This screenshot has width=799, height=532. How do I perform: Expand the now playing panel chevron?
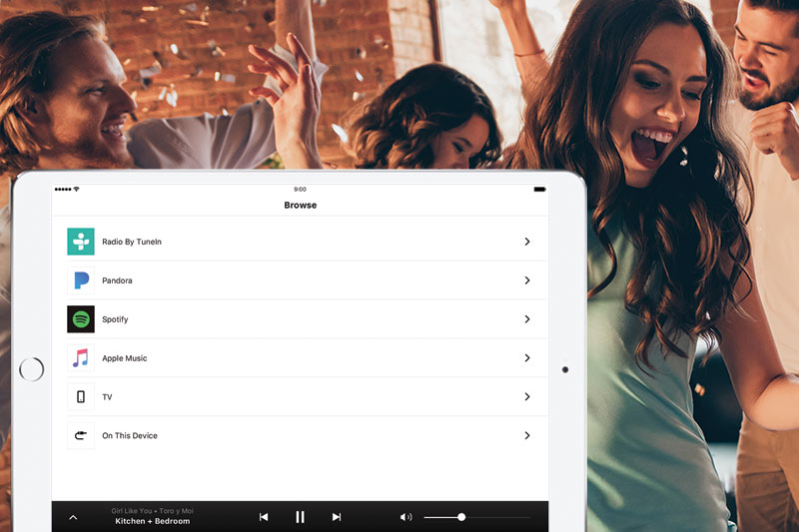tap(73, 517)
